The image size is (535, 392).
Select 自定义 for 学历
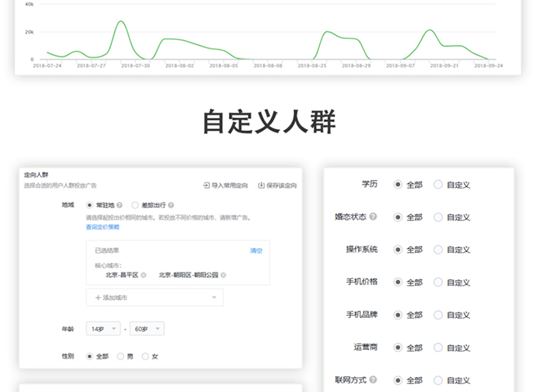tap(438, 185)
